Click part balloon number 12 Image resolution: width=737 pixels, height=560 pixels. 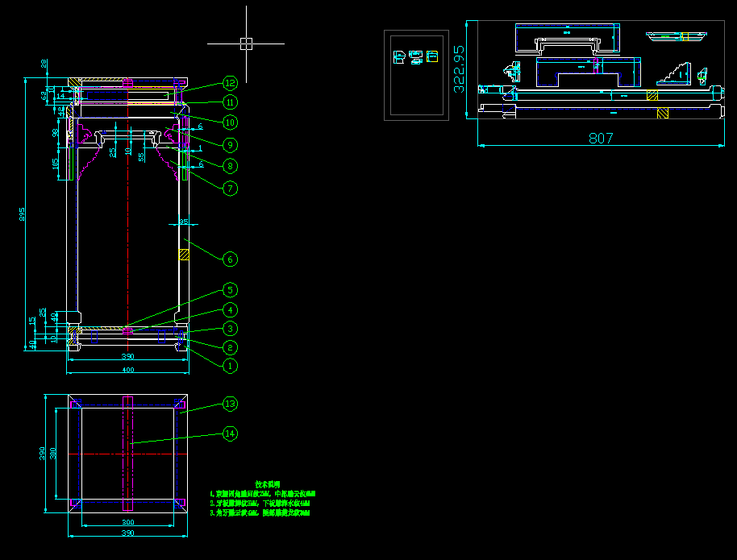pos(230,83)
